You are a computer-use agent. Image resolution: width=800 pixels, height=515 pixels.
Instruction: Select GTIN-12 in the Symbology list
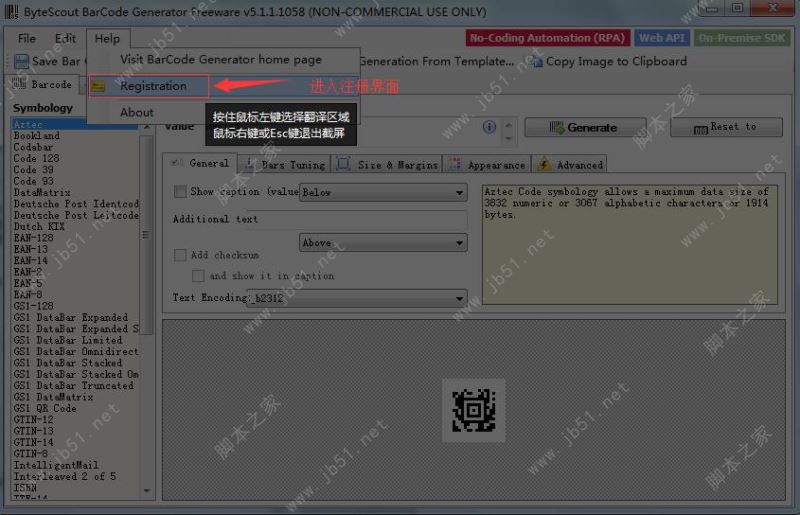click(x=33, y=420)
